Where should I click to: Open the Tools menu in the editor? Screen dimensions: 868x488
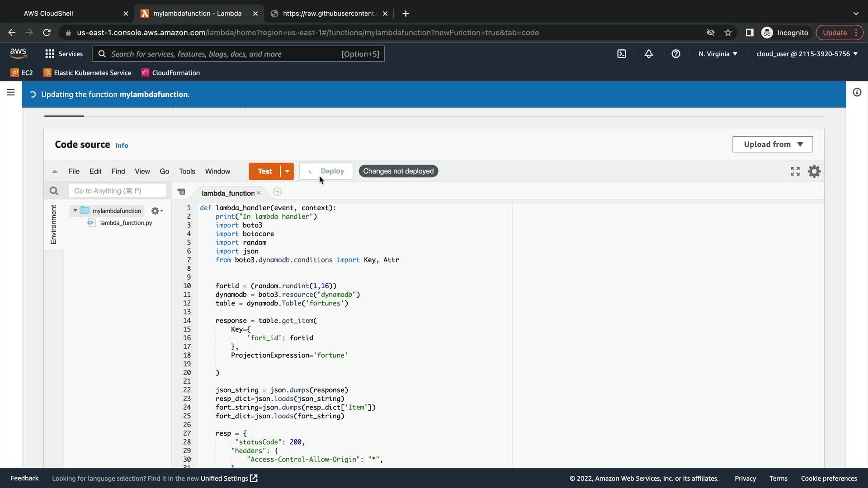click(x=187, y=171)
